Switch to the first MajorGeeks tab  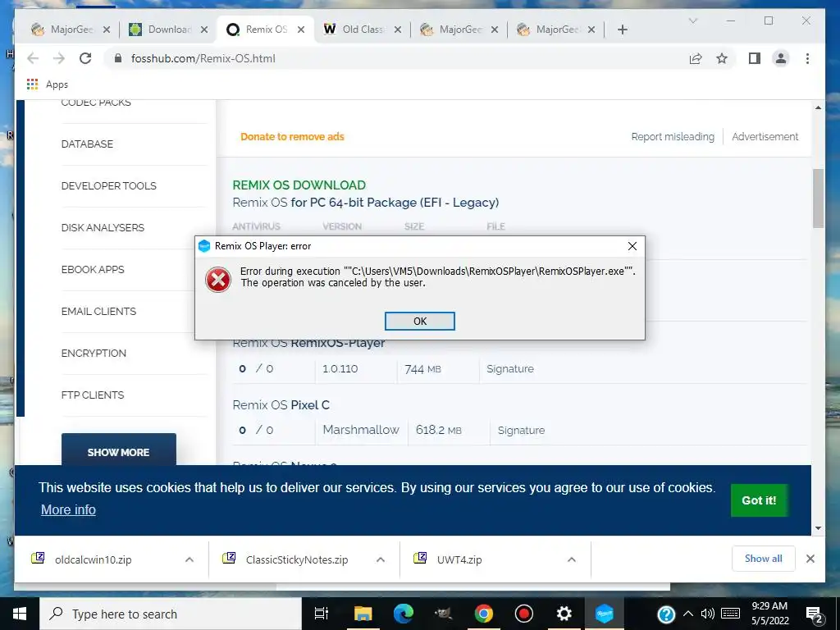pyautogui.click(x=72, y=30)
